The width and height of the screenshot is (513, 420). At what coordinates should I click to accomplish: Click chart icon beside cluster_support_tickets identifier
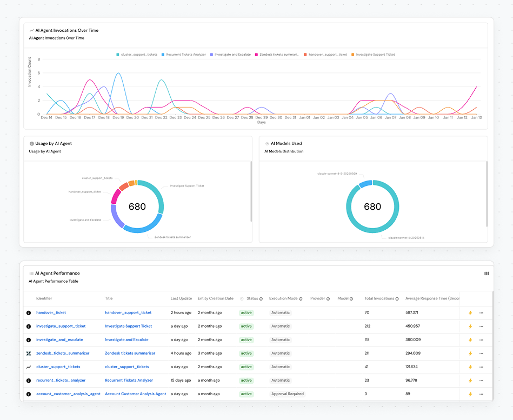(x=29, y=367)
